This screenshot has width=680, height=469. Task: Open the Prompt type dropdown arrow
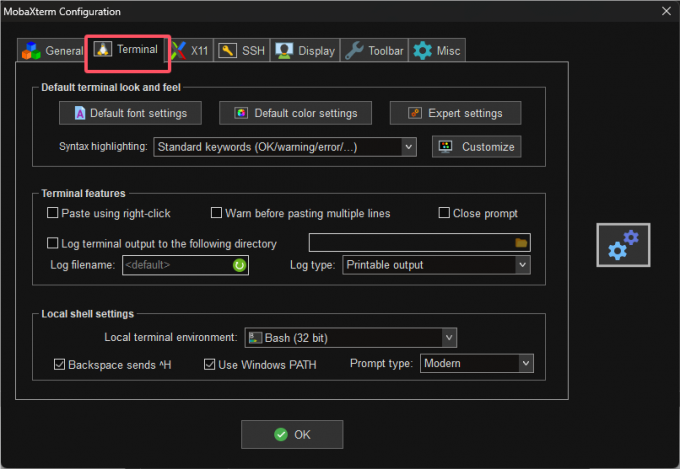526,364
